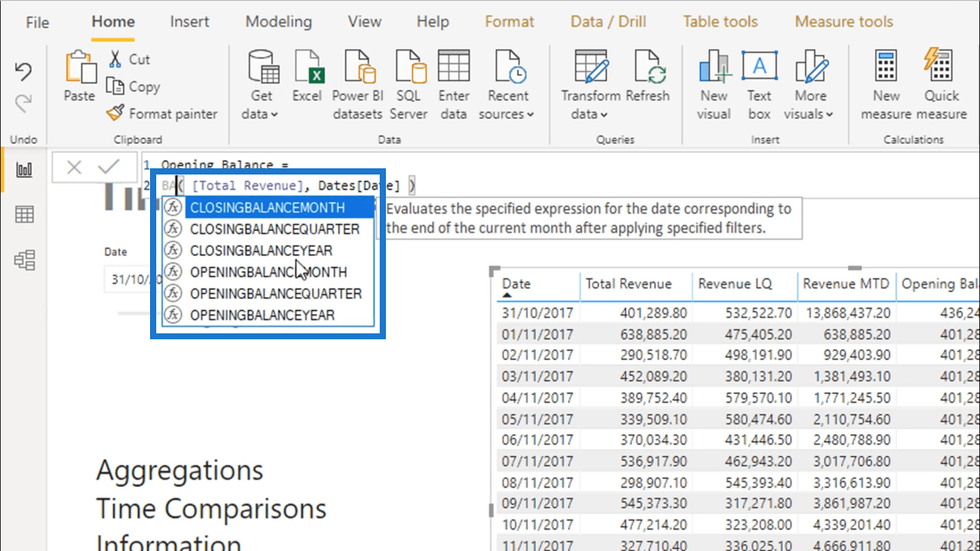Screen dimensions: 980x551
Task: Click Total Revenue value 536,917.90
Action: click(x=654, y=461)
